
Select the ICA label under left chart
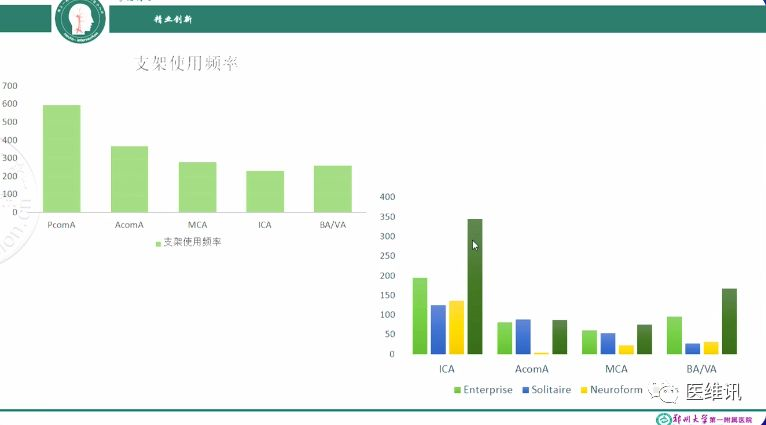(265, 225)
